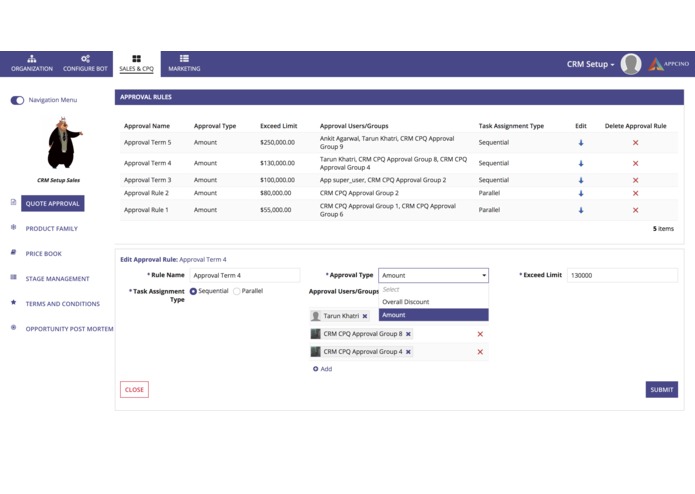The height and width of the screenshot is (494, 695).
Task: Switch to the Marketing tab
Action: click(x=184, y=63)
